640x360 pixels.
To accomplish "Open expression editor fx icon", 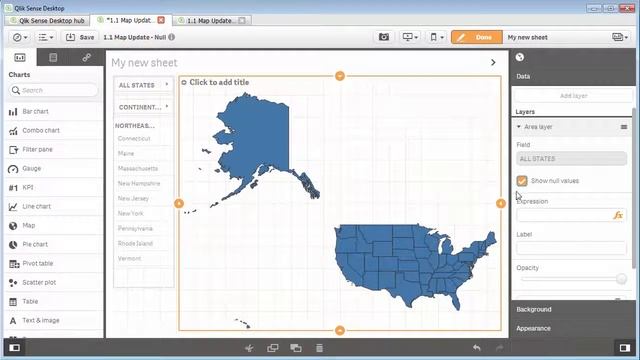I will click(618, 215).
